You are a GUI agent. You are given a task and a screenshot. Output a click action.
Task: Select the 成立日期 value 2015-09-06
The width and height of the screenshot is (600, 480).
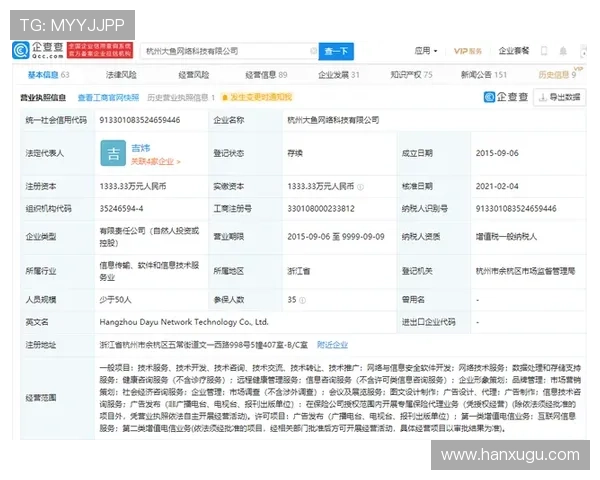[497, 153]
